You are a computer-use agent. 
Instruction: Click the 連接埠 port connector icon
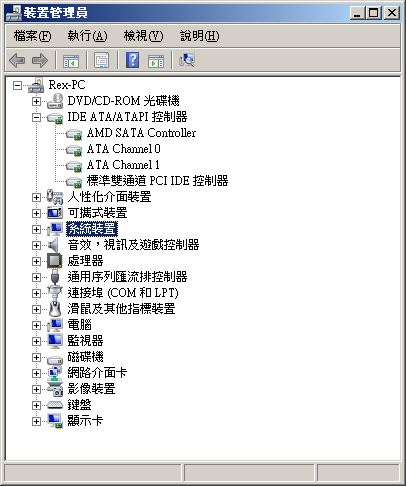tap(55, 293)
